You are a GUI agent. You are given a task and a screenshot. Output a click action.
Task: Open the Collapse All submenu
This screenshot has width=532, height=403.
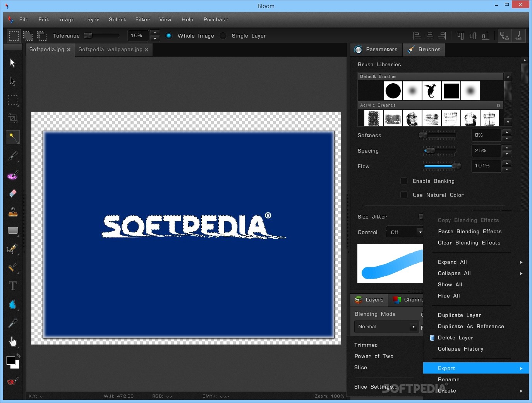(x=476, y=273)
